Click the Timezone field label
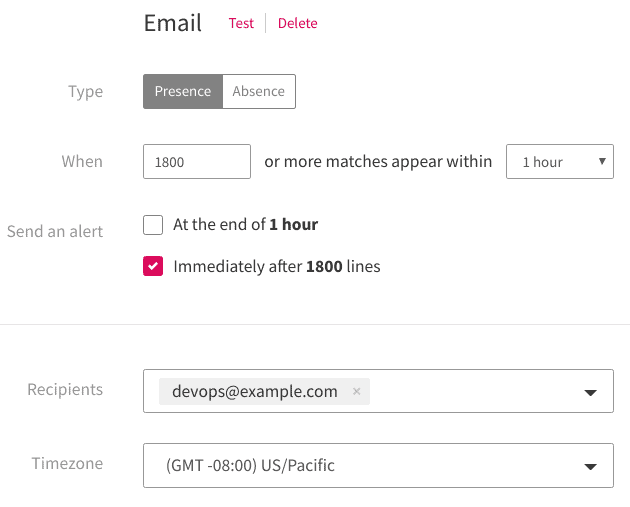The height and width of the screenshot is (507, 630). pyautogui.click(x=67, y=464)
